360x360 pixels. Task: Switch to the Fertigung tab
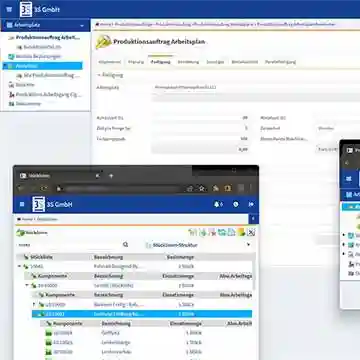(160, 62)
